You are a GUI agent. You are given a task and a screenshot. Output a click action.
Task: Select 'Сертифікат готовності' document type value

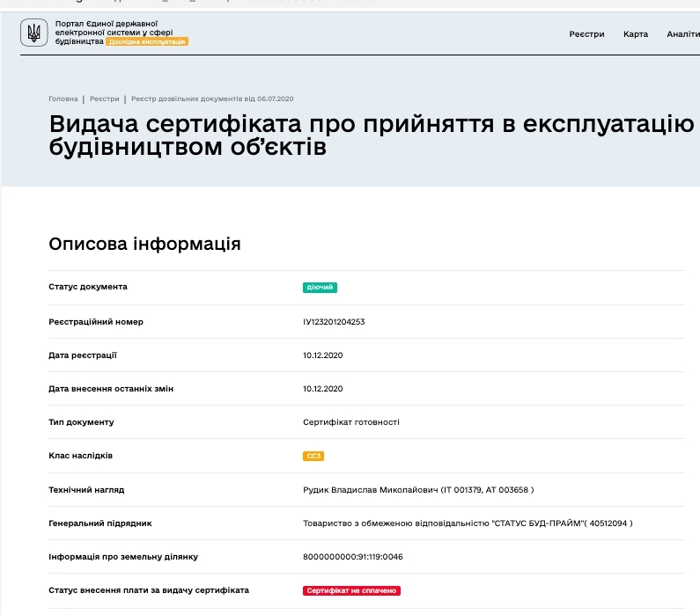tap(351, 422)
